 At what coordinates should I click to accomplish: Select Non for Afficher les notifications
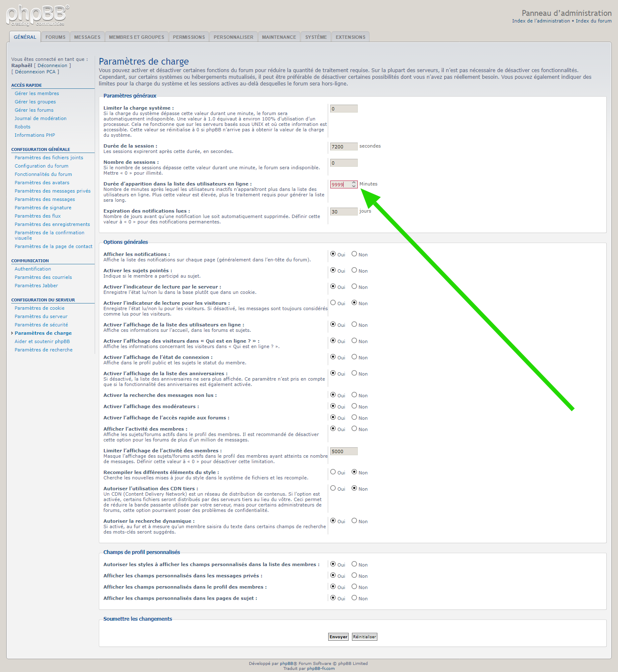[x=354, y=254]
